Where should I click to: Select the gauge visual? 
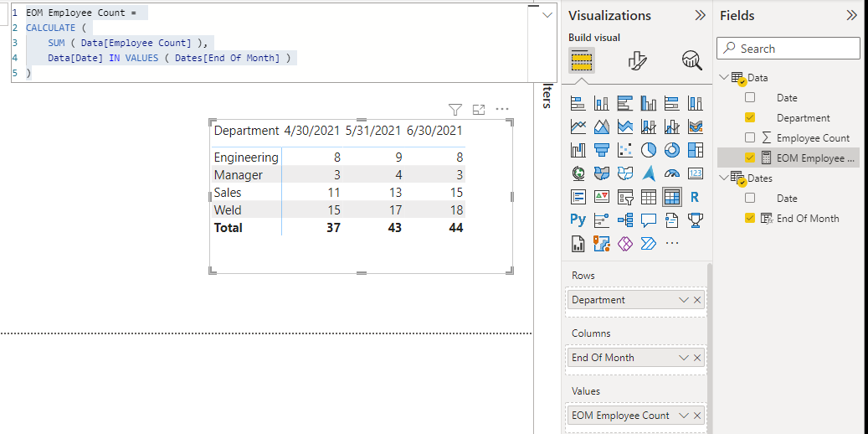point(671,173)
